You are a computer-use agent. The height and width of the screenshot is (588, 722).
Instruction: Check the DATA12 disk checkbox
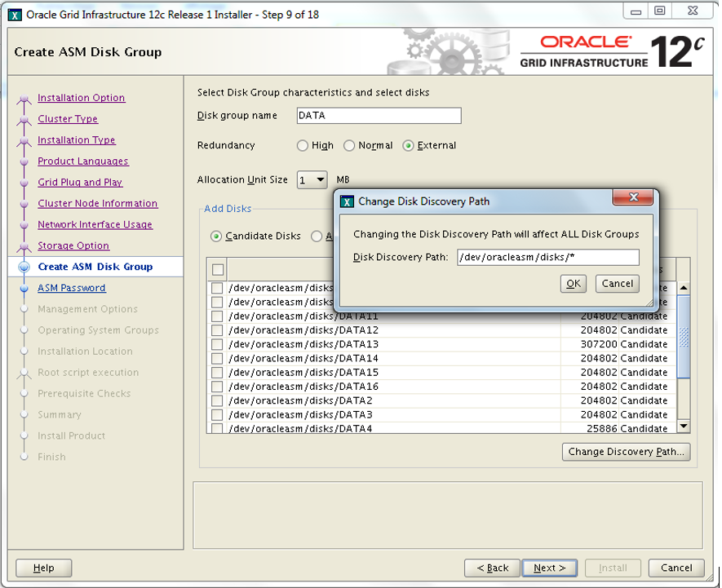pos(217,330)
